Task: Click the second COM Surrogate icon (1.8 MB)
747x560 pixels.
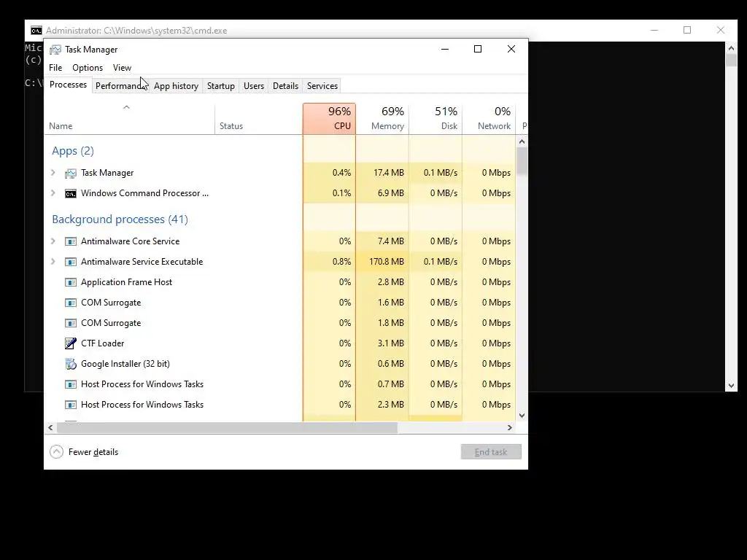Action: pos(71,323)
